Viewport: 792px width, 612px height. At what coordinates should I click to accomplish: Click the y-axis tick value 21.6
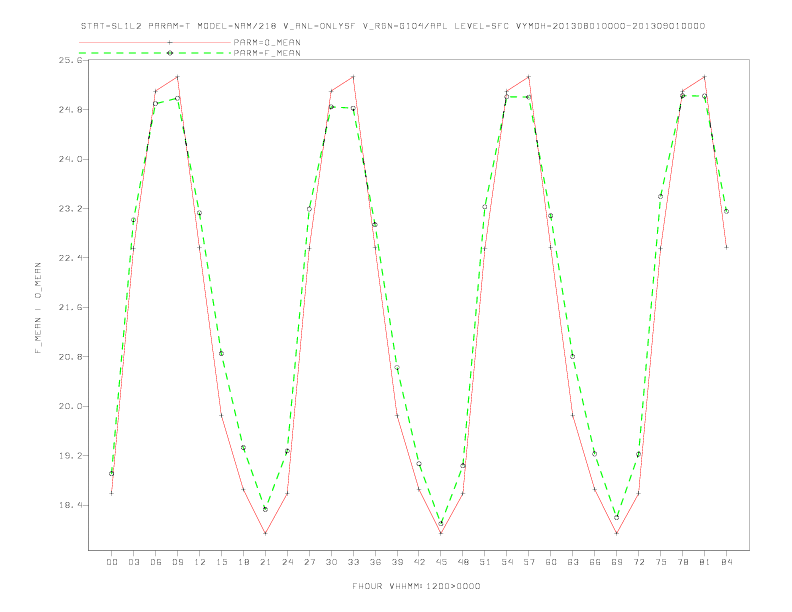[71, 308]
